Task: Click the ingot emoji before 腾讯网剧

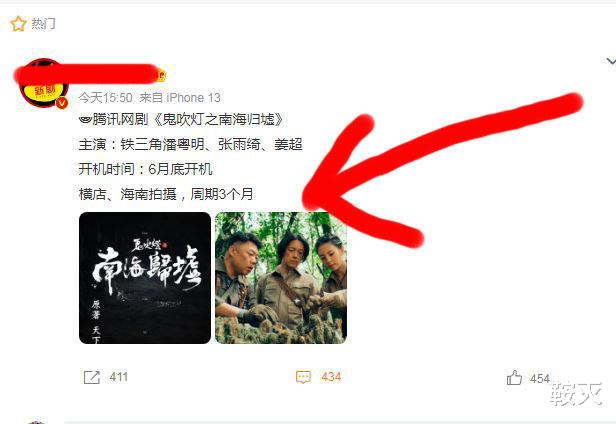Action: [85, 119]
